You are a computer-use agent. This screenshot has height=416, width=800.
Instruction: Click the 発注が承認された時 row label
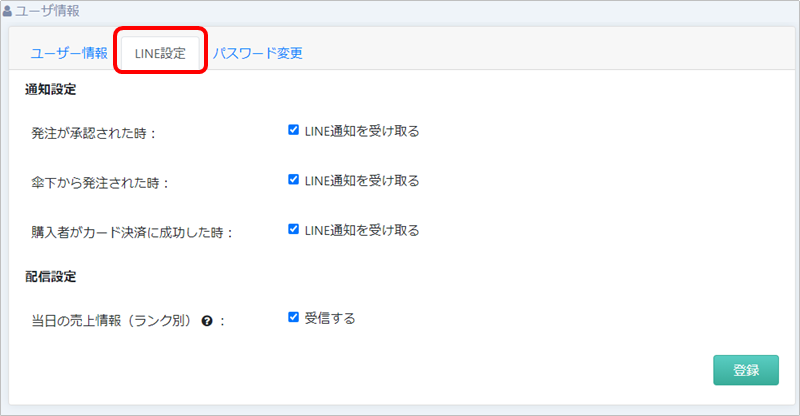pos(95,133)
